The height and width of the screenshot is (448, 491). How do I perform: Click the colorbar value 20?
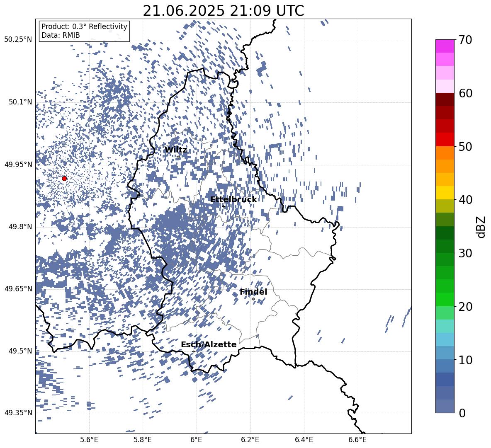pos(465,306)
